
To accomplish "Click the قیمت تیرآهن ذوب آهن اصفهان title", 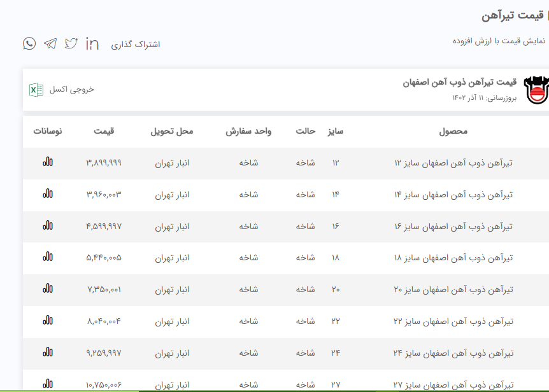I will [459, 83].
